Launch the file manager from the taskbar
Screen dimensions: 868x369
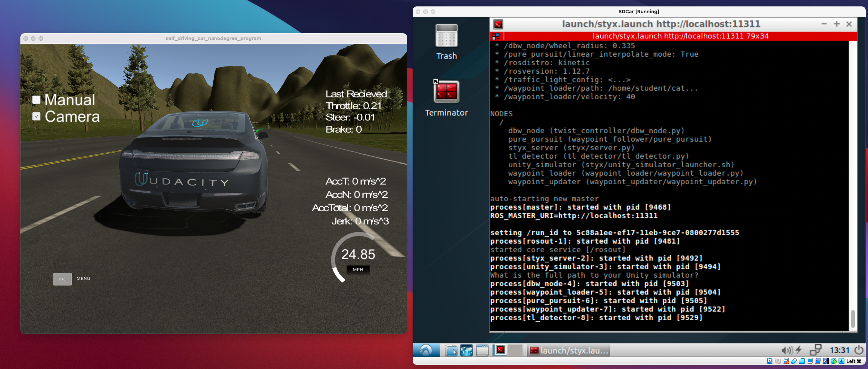tap(451, 350)
